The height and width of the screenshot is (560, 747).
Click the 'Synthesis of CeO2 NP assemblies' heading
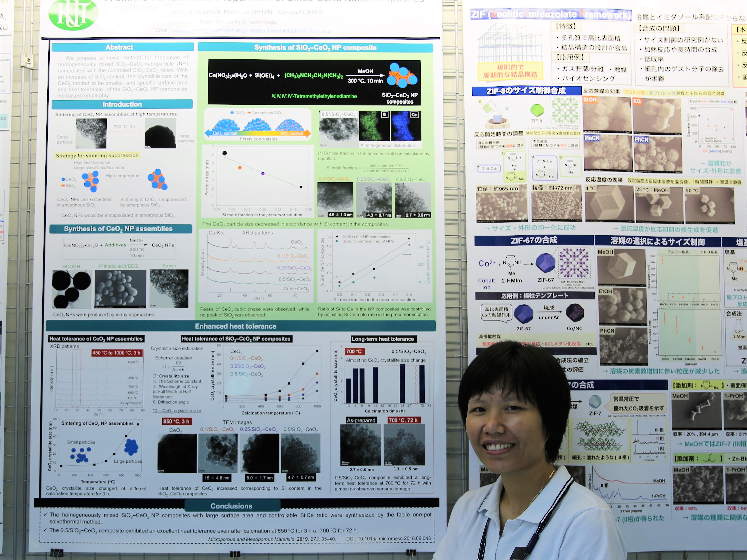click(x=120, y=229)
